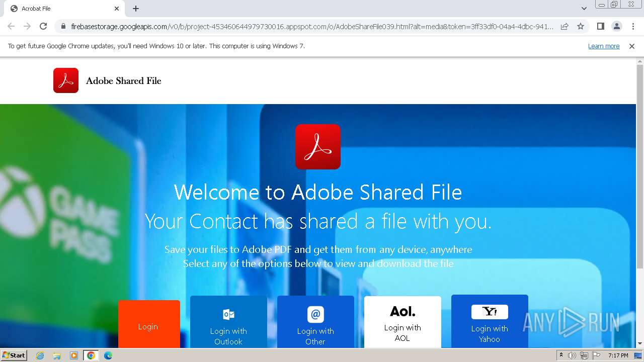Viewport: 644px width, 362px height.
Task: Dismiss the Chrome update notification bar
Action: (632, 46)
